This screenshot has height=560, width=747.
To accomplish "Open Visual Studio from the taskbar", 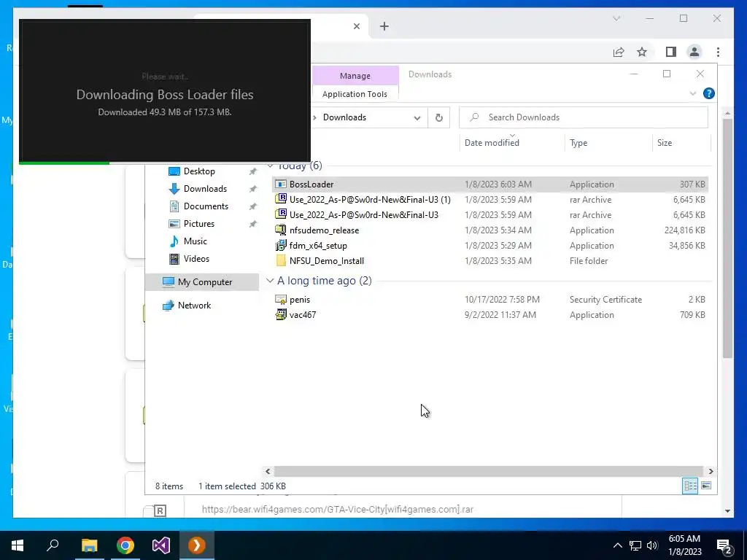I will (161, 545).
